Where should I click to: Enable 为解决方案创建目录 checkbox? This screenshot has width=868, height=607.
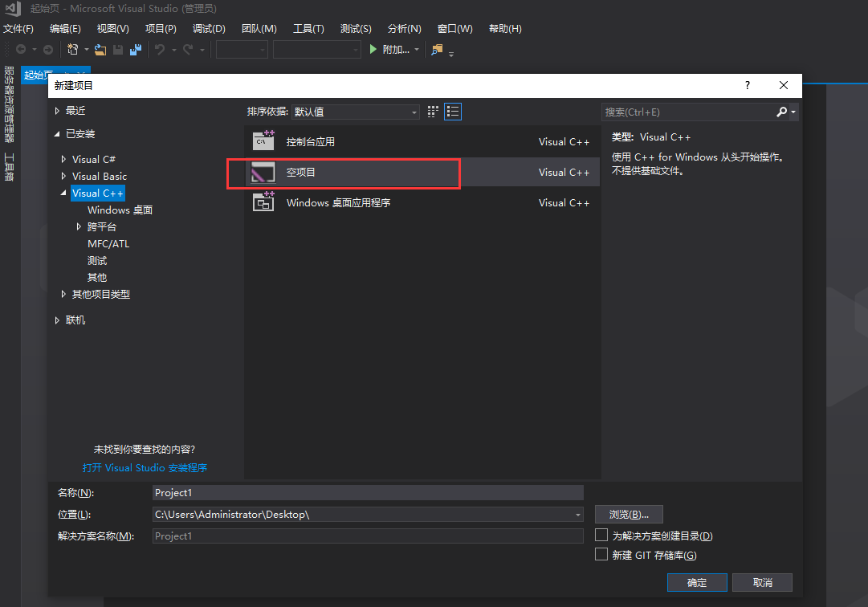tap(601, 535)
